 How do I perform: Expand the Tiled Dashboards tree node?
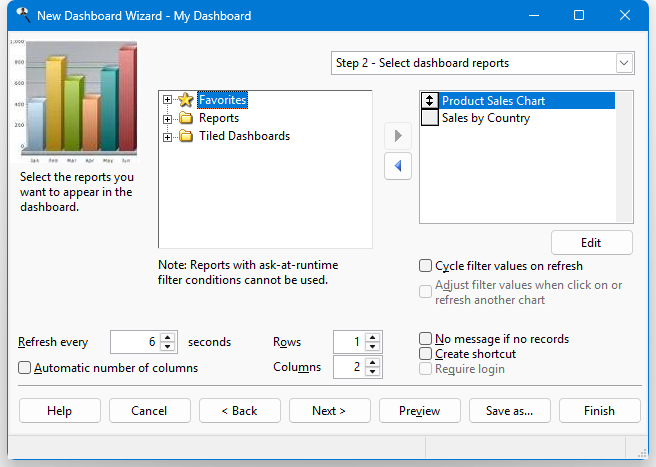[167, 136]
